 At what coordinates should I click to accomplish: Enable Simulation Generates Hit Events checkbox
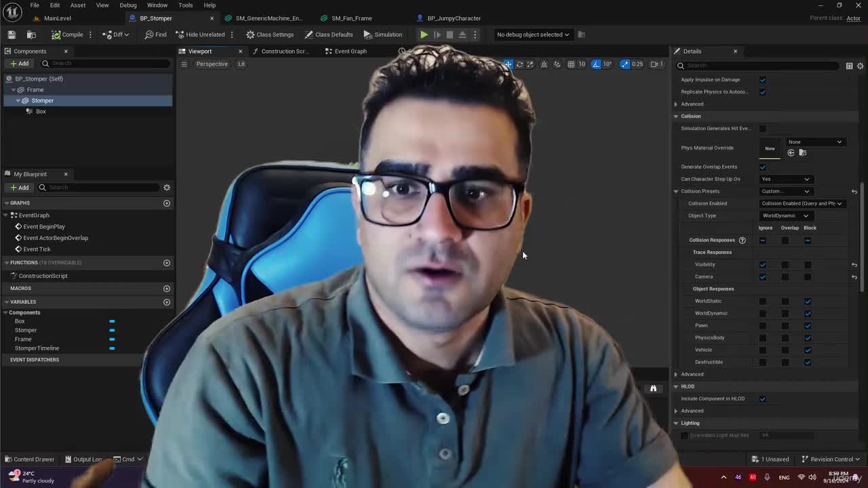click(x=763, y=129)
